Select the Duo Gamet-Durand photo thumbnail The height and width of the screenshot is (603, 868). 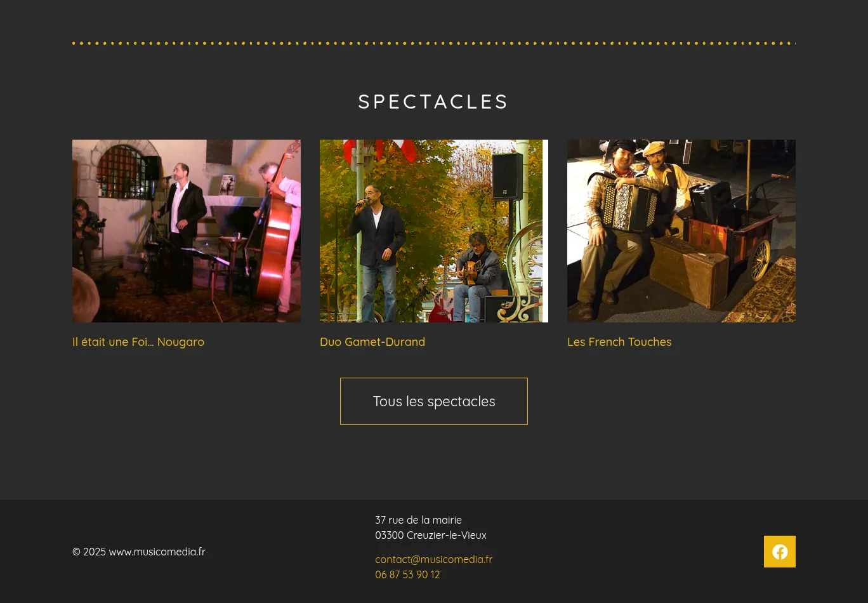click(x=434, y=231)
